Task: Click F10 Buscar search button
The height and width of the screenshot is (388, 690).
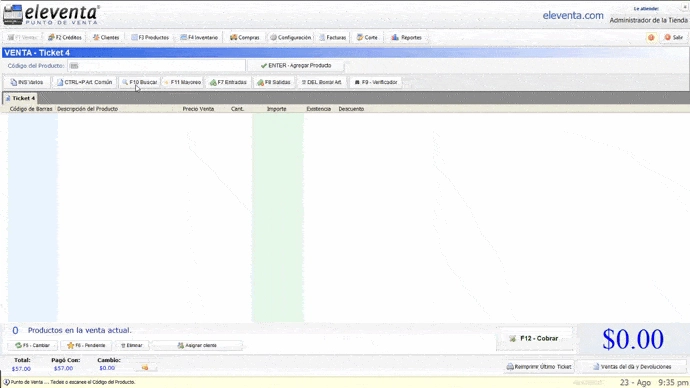Action: [x=139, y=82]
